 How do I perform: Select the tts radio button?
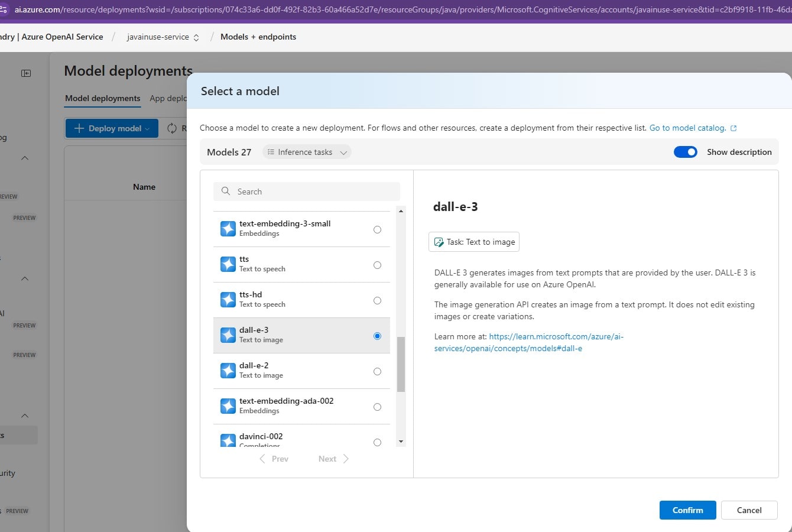pyautogui.click(x=377, y=265)
